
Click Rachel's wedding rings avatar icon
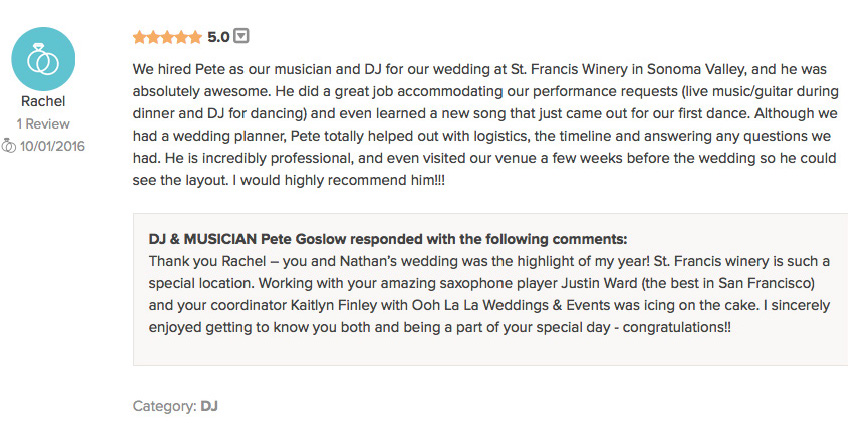tap(43, 59)
